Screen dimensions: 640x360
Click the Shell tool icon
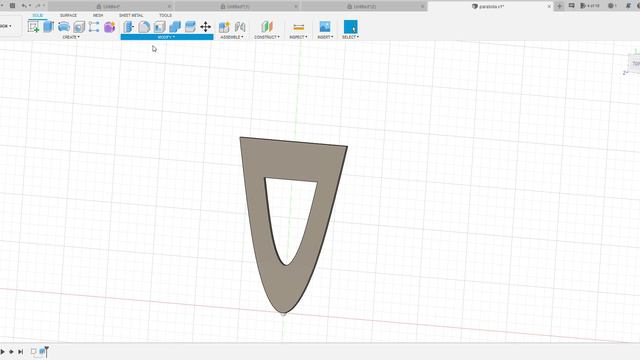click(159, 27)
